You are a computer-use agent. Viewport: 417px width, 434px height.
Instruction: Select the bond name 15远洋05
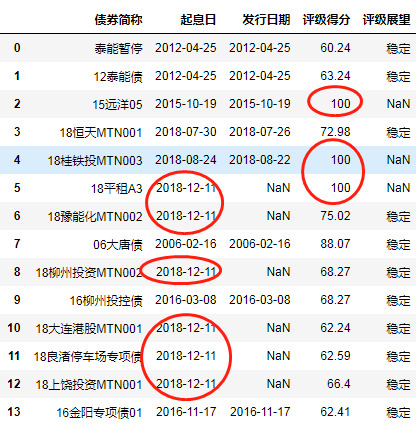117,104
